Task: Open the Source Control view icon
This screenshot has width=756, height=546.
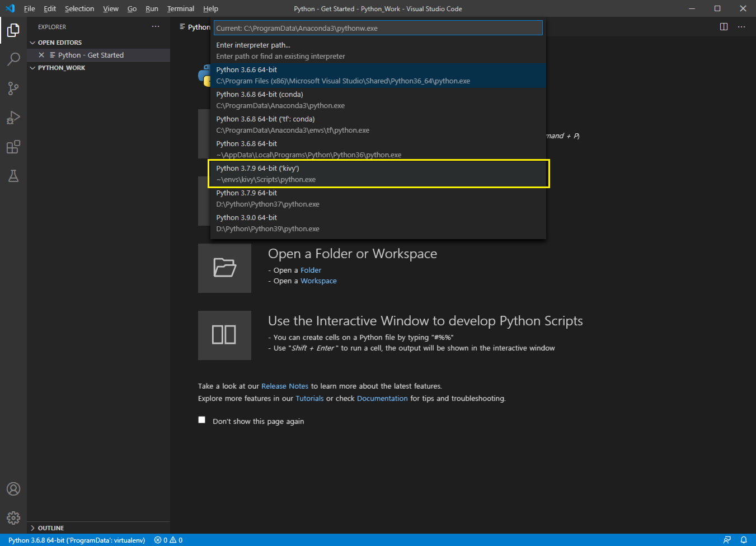Action: pos(13,88)
